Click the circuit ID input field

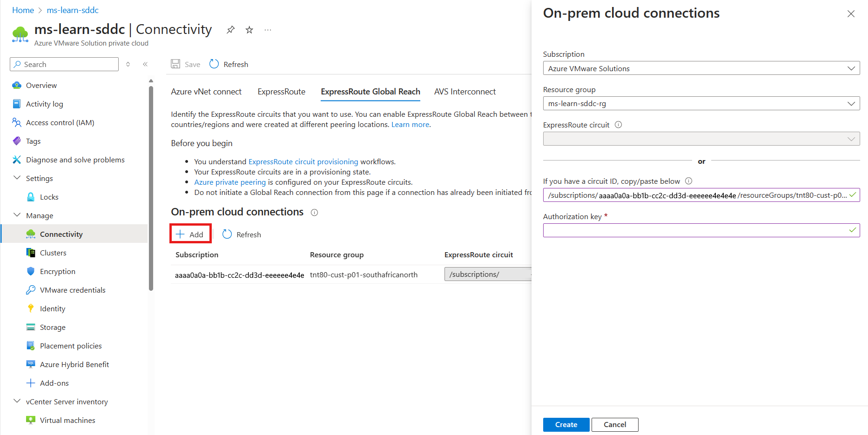tap(701, 195)
